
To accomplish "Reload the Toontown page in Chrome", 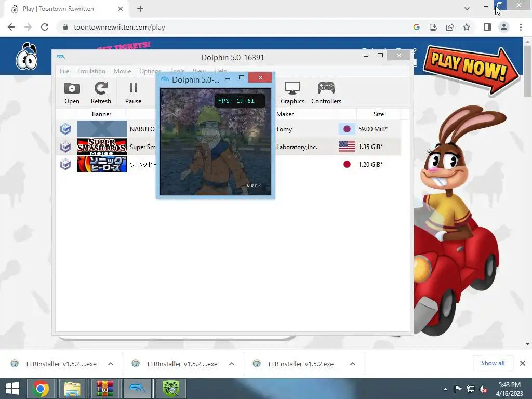I will click(45, 27).
